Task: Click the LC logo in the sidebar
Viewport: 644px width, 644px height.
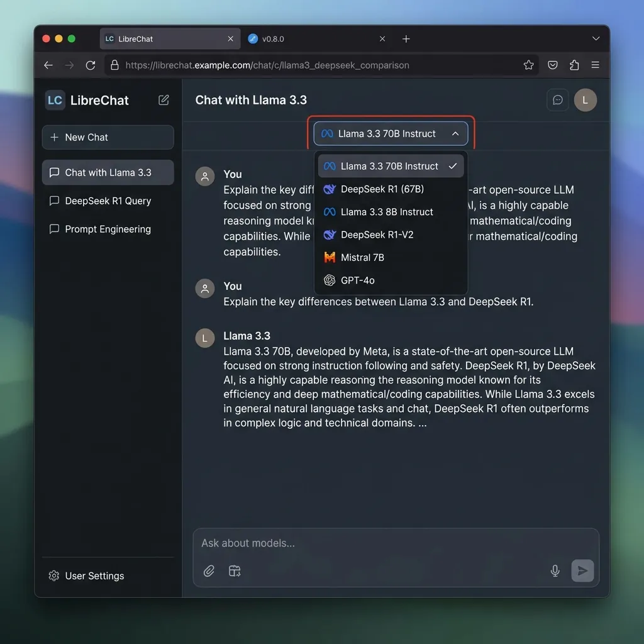Action: [55, 100]
